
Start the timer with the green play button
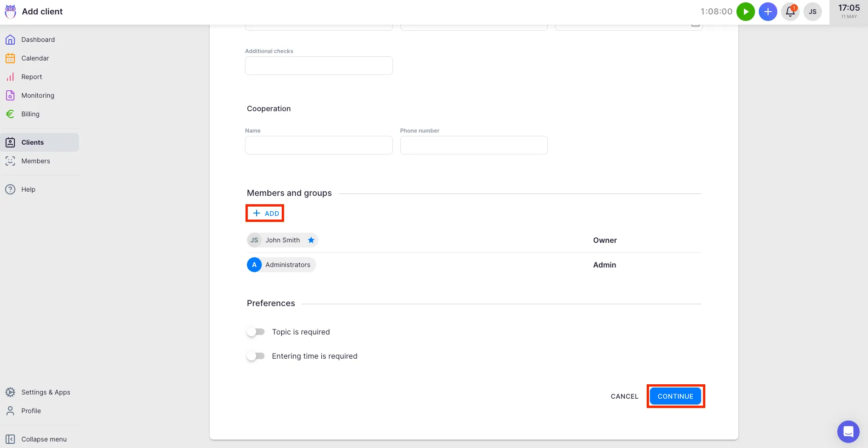(x=745, y=12)
